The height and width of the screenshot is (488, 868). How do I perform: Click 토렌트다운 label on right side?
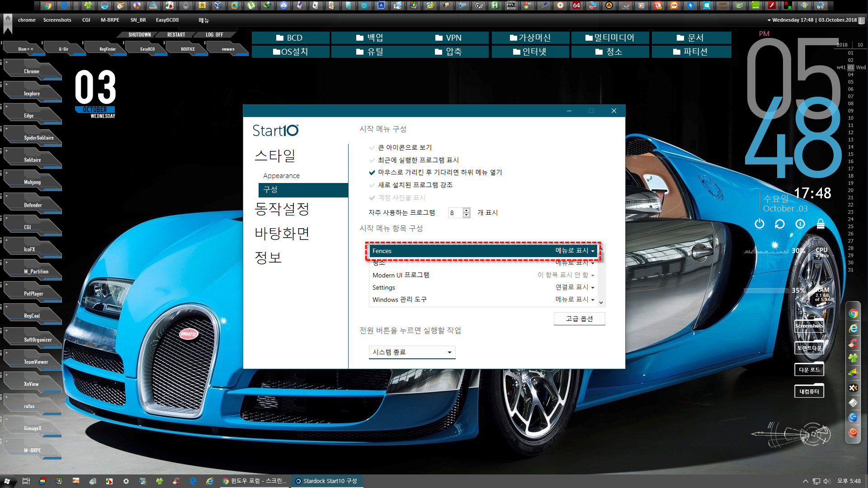809,348
